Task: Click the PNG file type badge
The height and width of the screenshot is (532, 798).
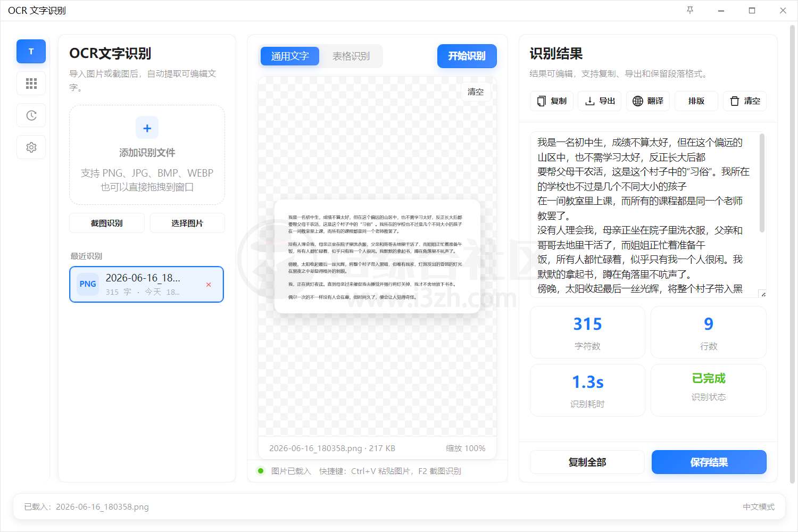Action: 88,284
